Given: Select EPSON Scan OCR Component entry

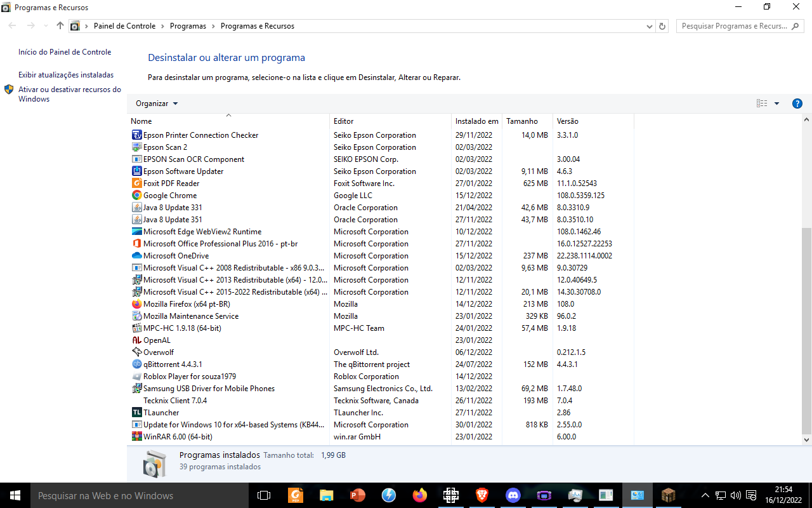Looking at the screenshot, I should (x=382, y=159).
